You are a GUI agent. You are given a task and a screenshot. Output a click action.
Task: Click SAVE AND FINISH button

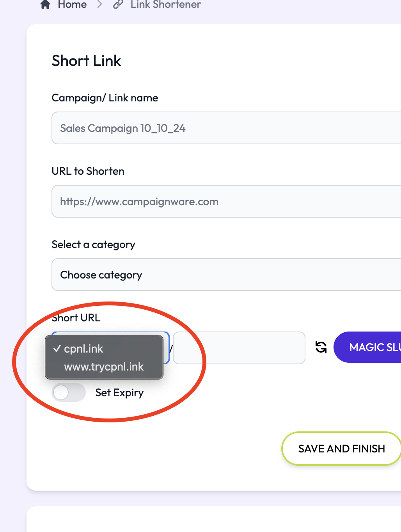point(341,449)
